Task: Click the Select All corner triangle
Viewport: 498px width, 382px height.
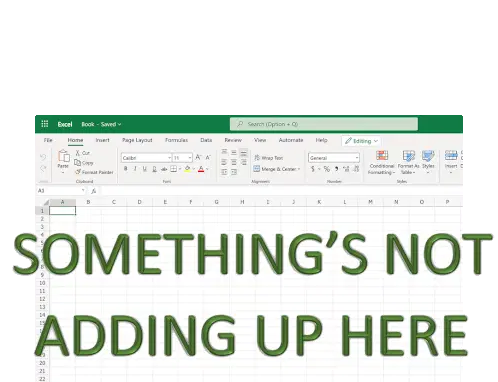Action: (46, 202)
